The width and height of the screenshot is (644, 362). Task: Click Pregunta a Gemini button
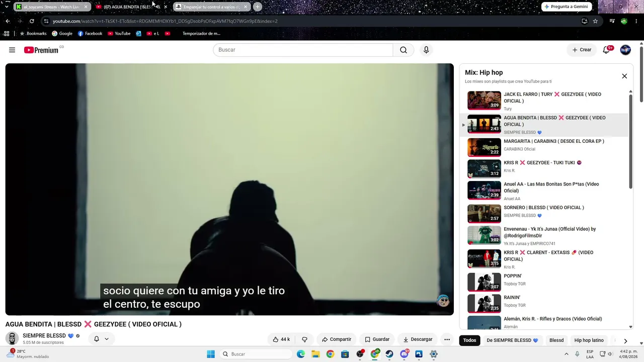pos(567,7)
